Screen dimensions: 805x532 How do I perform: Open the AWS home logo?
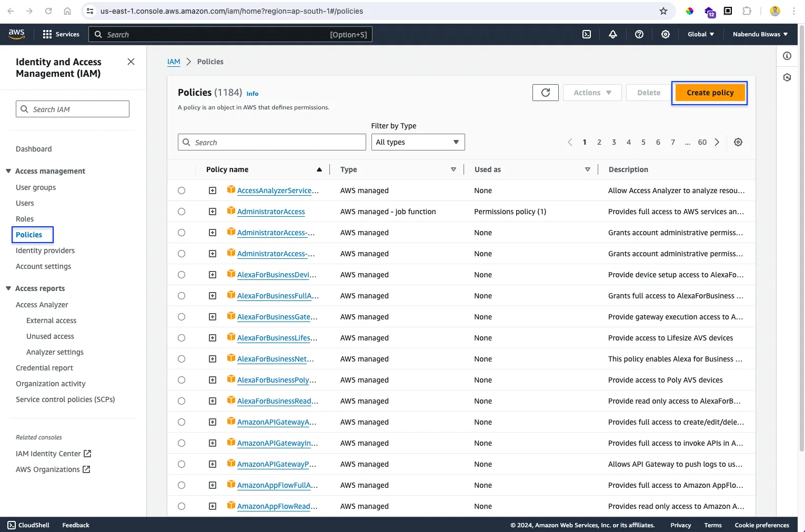16,34
